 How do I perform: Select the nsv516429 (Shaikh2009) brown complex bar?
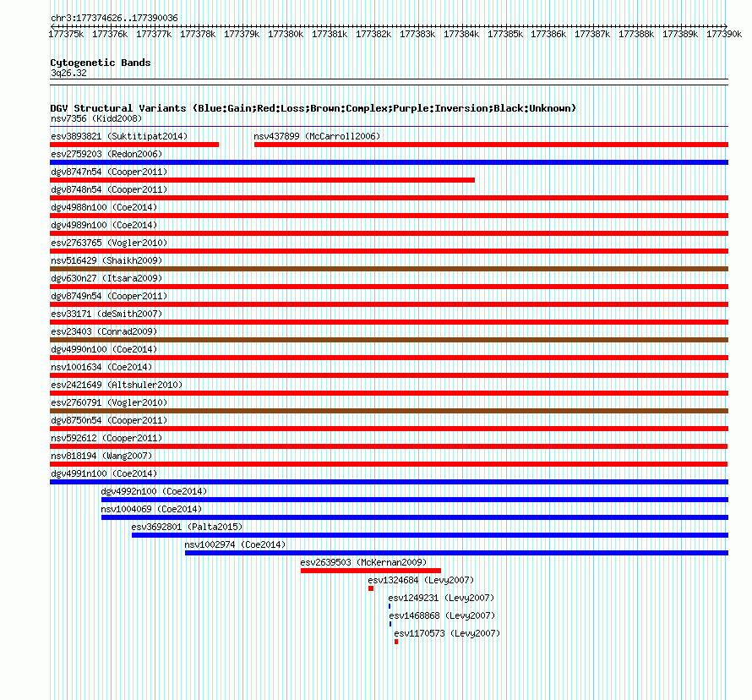pos(389,269)
